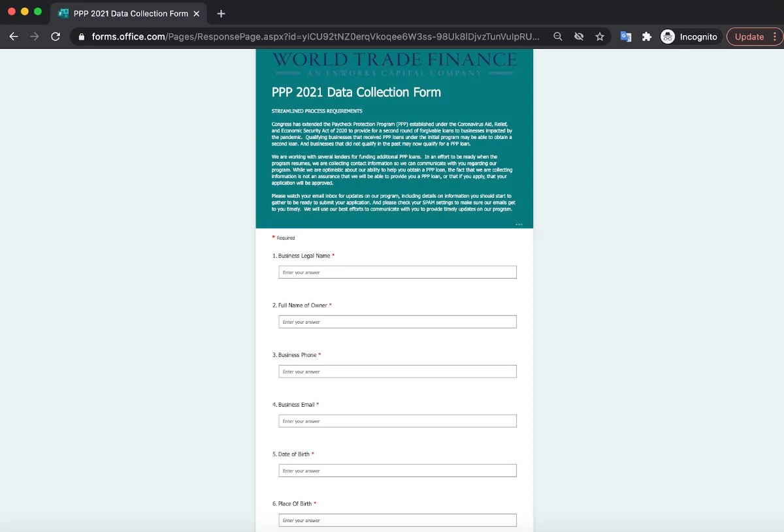Click the browser back arrow
The height and width of the screenshot is (532, 784).
click(x=14, y=37)
